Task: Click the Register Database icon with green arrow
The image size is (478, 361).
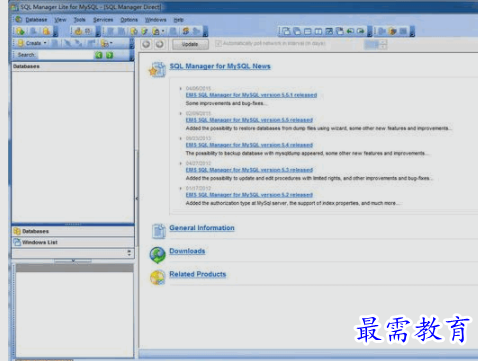Action: (x=20, y=31)
